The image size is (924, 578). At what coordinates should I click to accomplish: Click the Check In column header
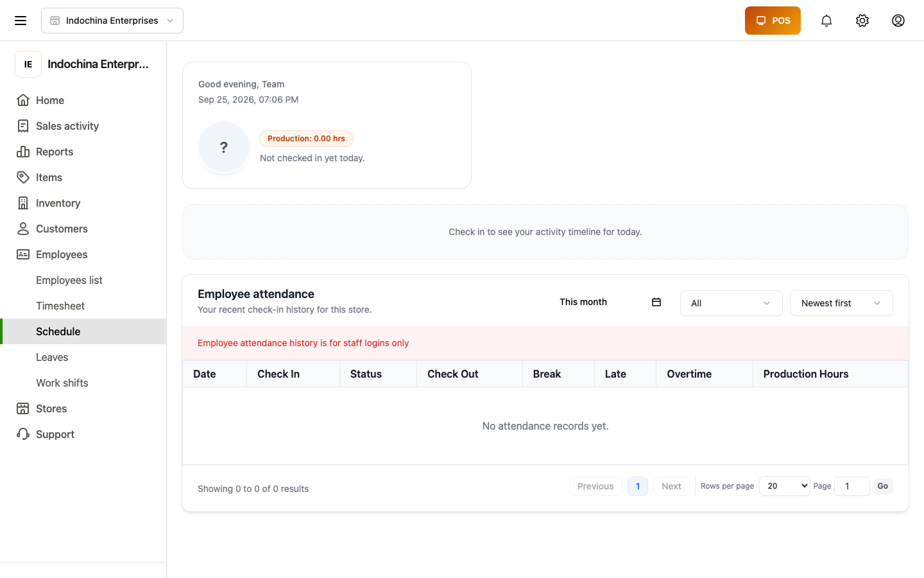pyautogui.click(x=293, y=374)
